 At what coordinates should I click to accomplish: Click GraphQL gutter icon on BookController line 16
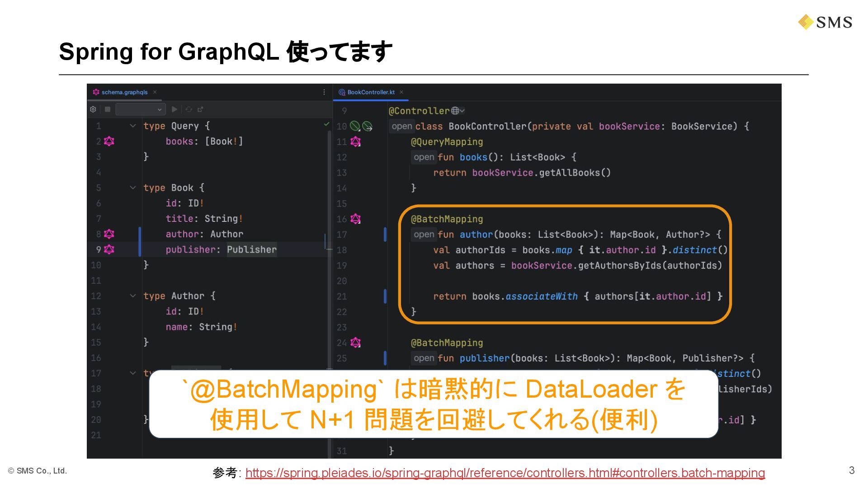[356, 219]
